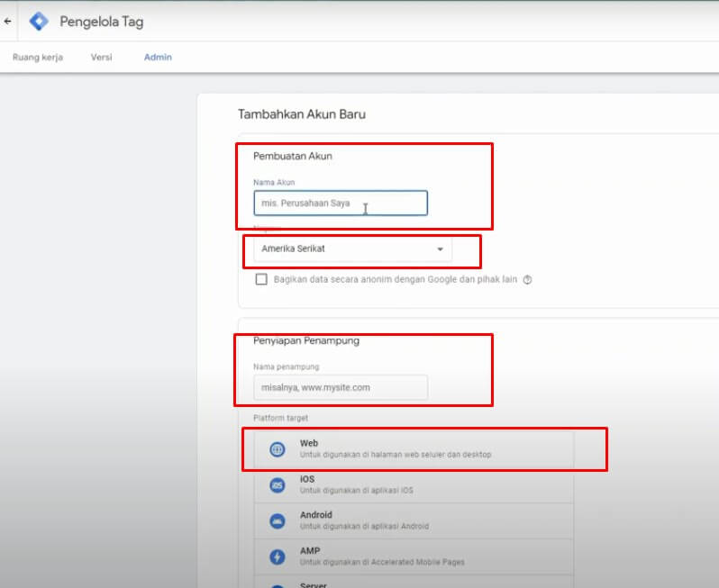Image resolution: width=719 pixels, height=588 pixels.
Task: Click the Tambahkan Akun Baru heading
Action: 302,114
